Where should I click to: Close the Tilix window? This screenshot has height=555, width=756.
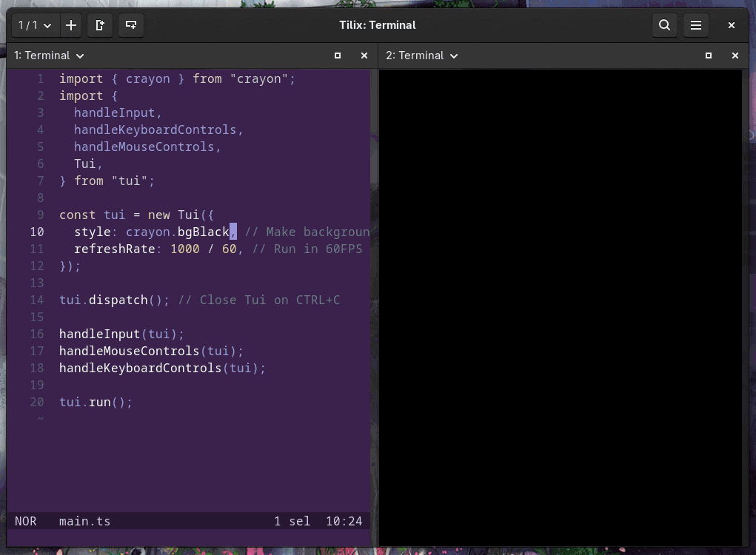point(732,25)
